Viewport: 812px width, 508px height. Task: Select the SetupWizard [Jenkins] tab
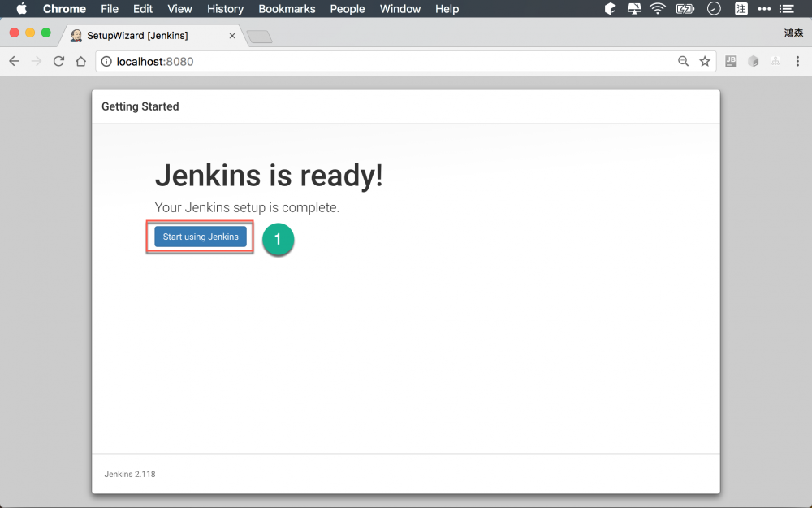(x=153, y=35)
